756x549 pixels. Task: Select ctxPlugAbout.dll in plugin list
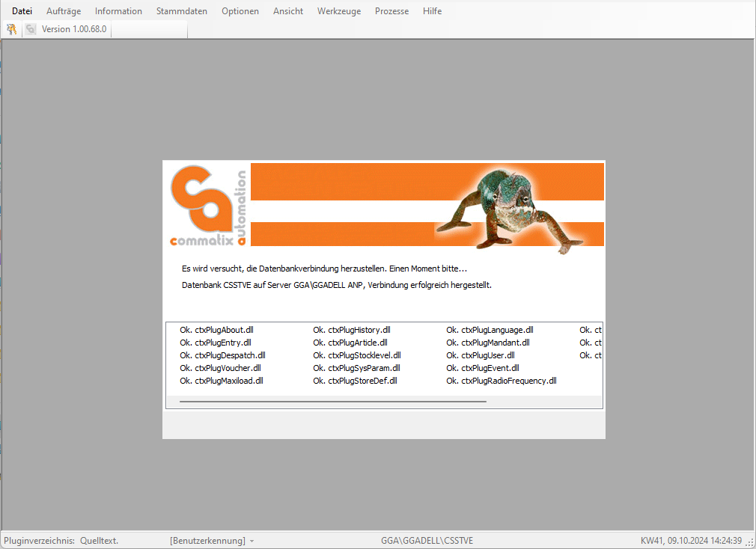pyautogui.click(x=216, y=330)
